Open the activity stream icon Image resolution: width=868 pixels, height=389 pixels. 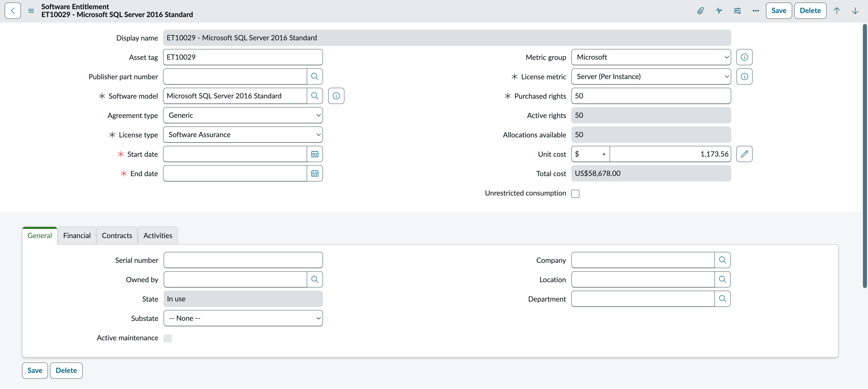pyautogui.click(x=719, y=10)
